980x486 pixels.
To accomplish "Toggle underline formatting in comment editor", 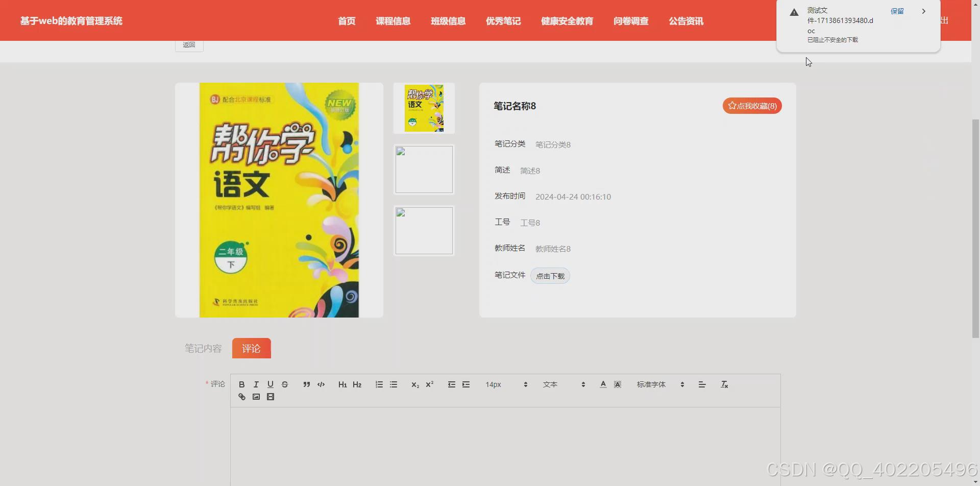I will tap(271, 384).
